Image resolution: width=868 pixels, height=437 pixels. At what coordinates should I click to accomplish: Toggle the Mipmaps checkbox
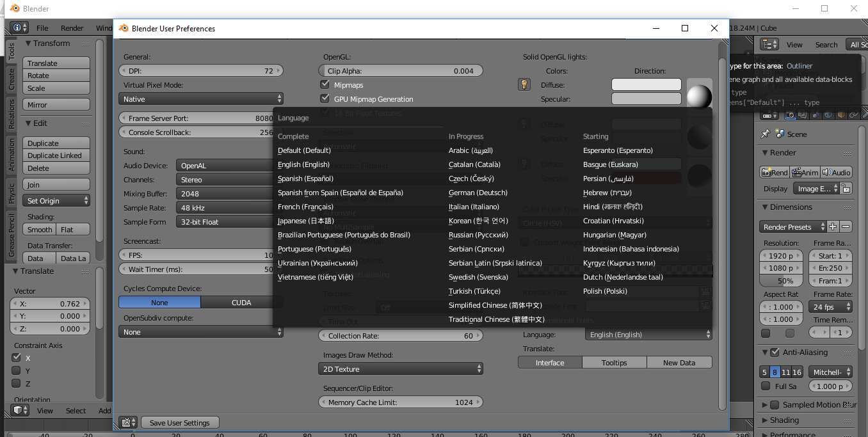[x=325, y=84]
